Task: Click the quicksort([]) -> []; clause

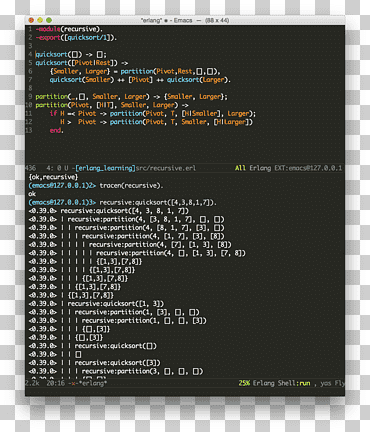Action: (71, 54)
